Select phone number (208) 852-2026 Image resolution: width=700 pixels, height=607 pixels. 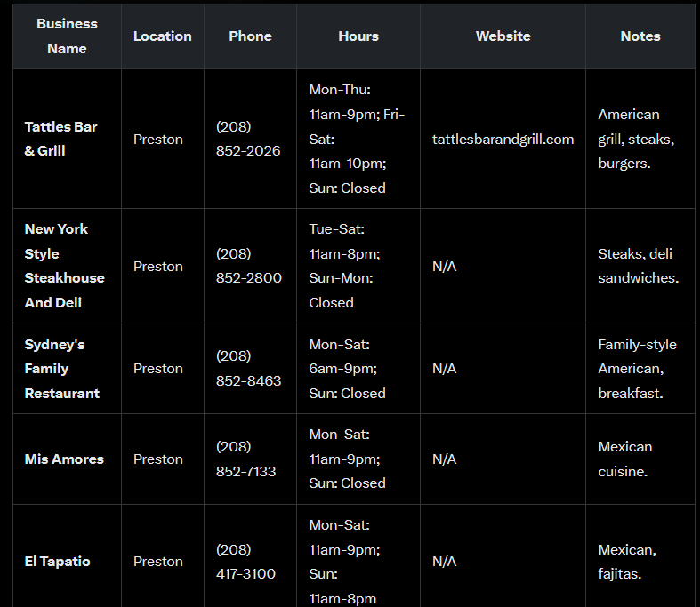point(248,139)
